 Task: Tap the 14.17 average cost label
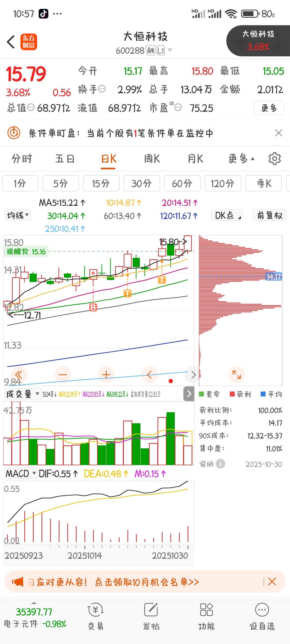coord(273,277)
